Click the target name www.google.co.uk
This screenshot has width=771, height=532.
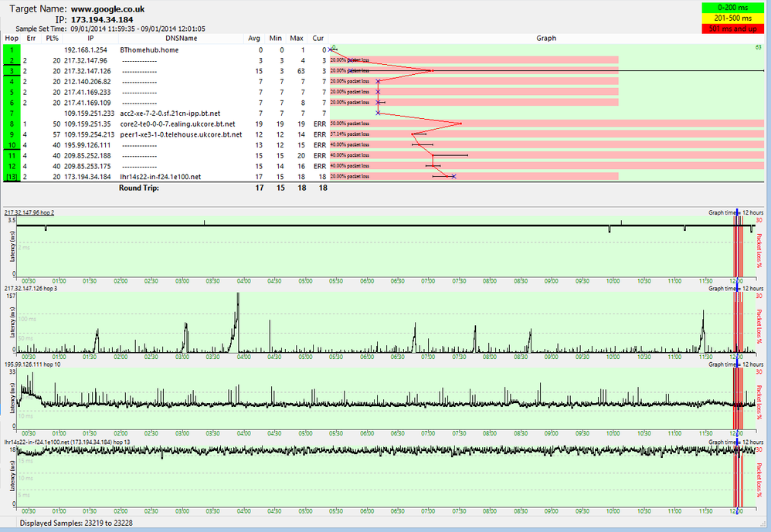pyautogui.click(x=107, y=8)
